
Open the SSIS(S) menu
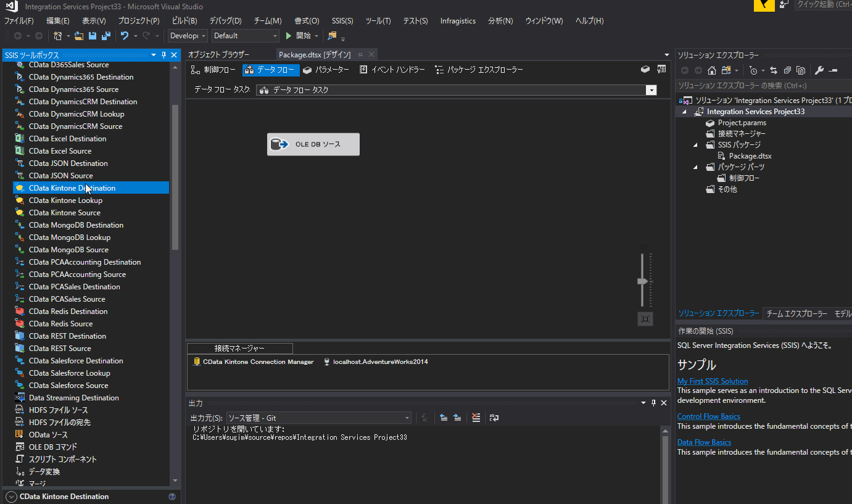(342, 21)
